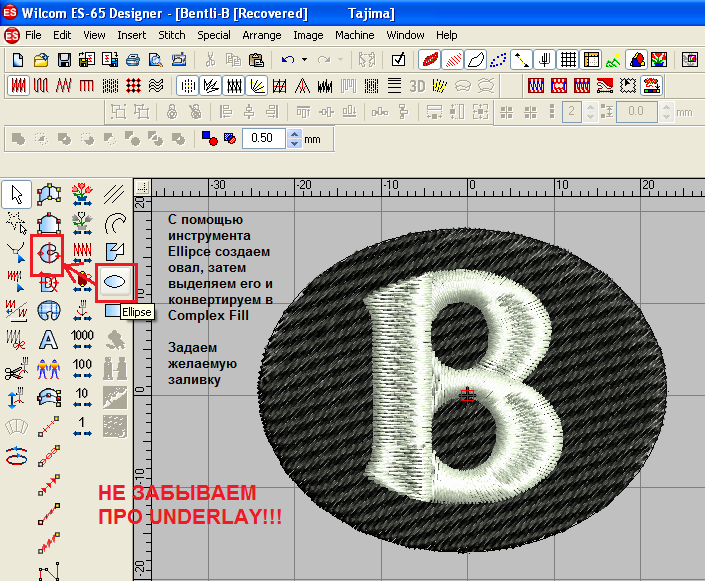Click the 0.50 mm value field
Screen dimensions: 705x581
(x=264, y=137)
